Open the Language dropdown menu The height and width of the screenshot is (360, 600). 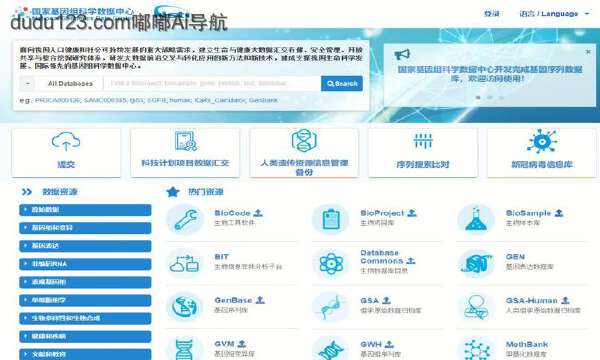[x=554, y=14]
